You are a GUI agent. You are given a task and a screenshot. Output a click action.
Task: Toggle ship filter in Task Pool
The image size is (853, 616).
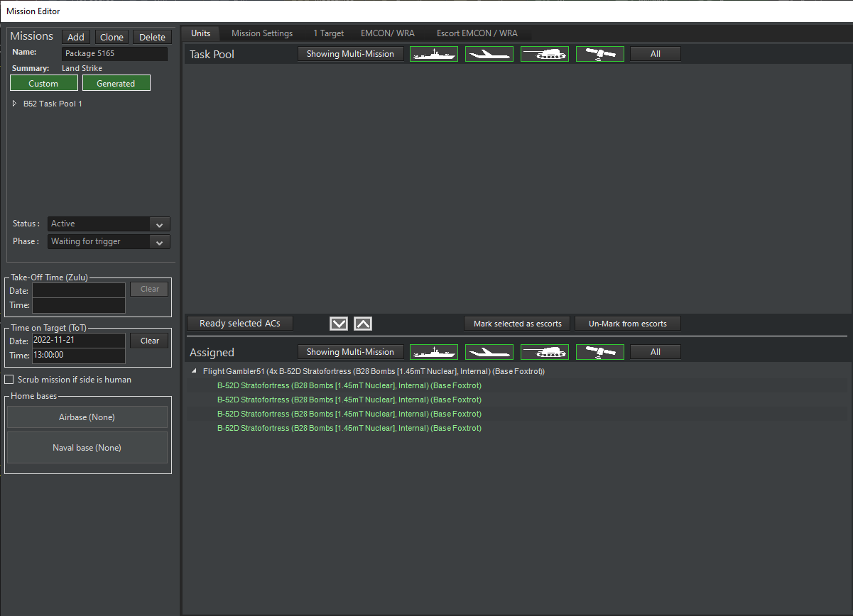click(x=434, y=54)
